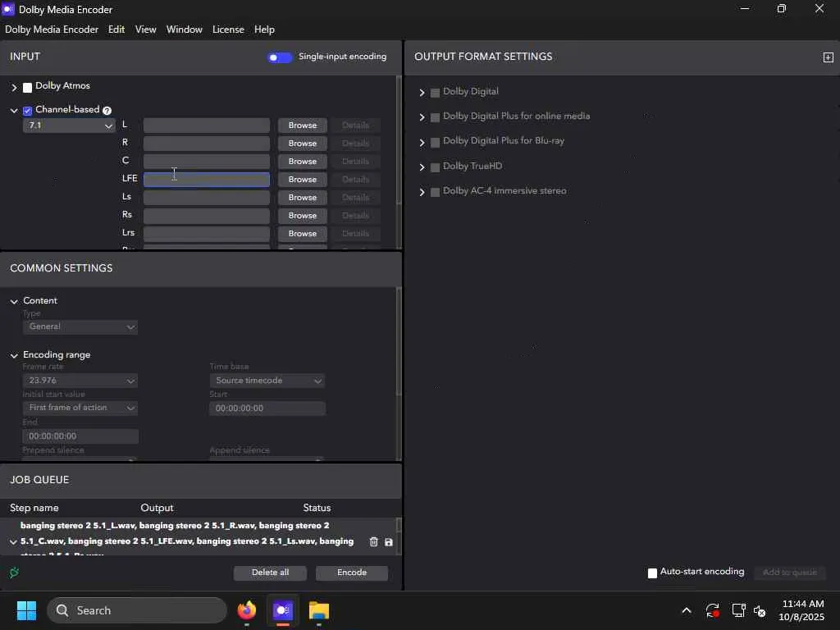The image size is (840, 630).
Task: Delete the queued job with trash icon
Action: (373, 541)
